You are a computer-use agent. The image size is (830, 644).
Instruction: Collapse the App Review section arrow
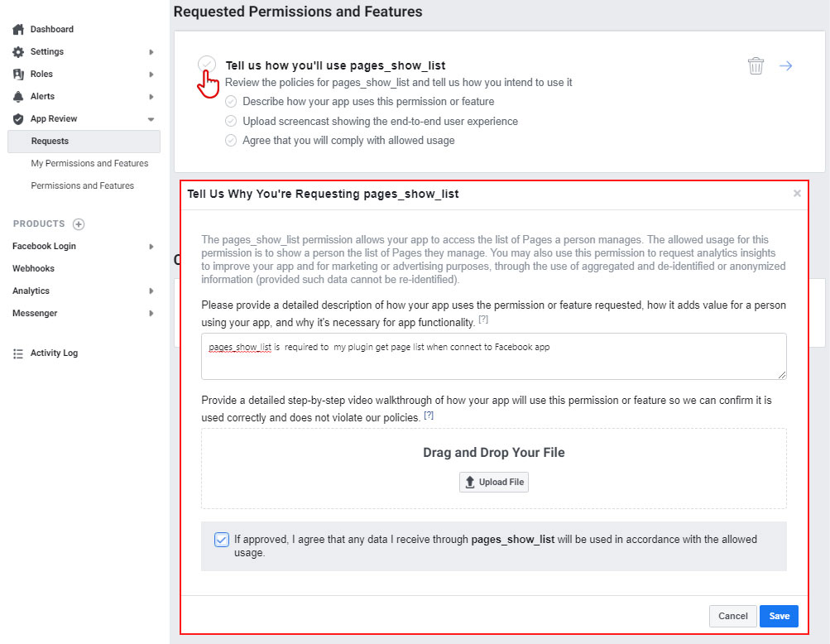tap(151, 119)
